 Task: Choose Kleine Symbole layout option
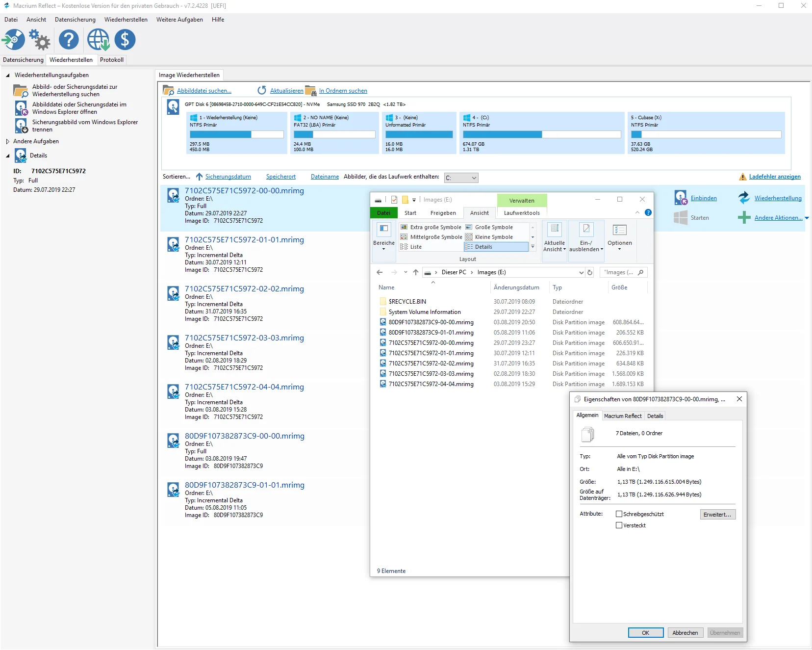click(x=494, y=237)
